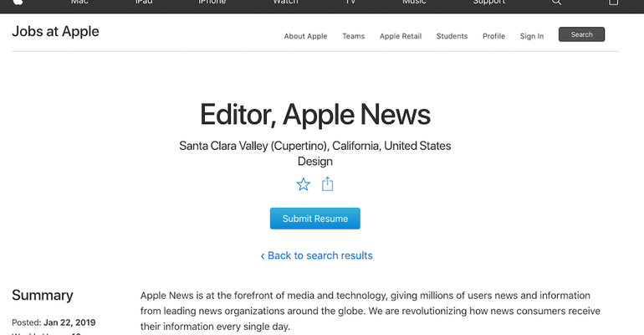Return via Back to search results link
This screenshot has width=644, height=335.
[316, 255]
